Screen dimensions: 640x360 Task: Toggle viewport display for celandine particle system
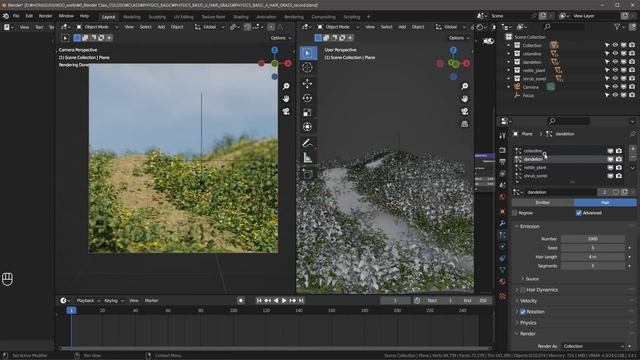610,151
